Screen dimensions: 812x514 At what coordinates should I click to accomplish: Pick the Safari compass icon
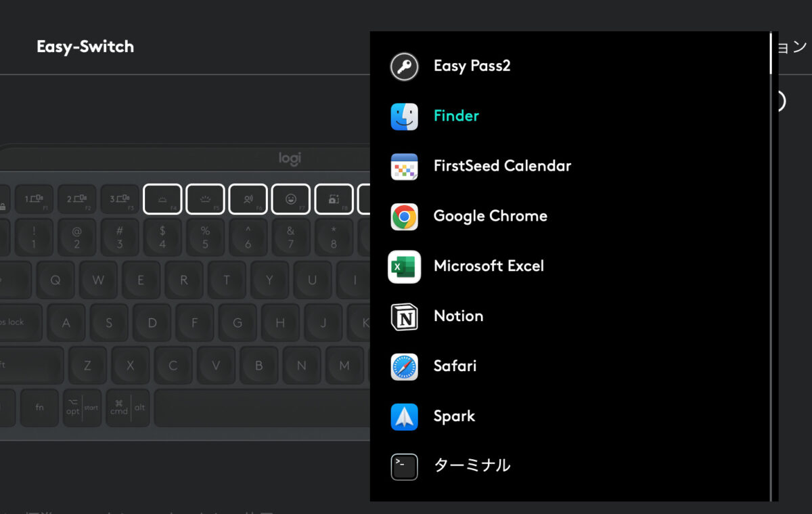(x=404, y=366)
